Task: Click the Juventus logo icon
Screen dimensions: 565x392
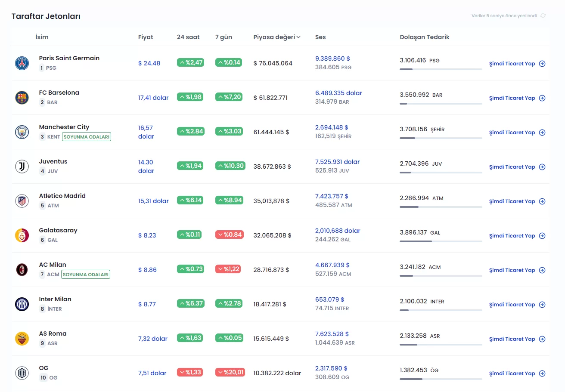Action: pyautogui.click(x=22, y=167)
